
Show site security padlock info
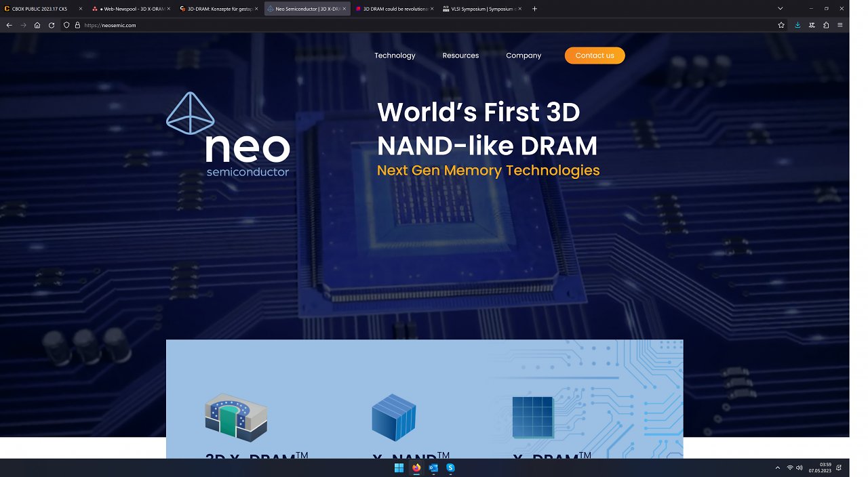(x=77, y=25)
